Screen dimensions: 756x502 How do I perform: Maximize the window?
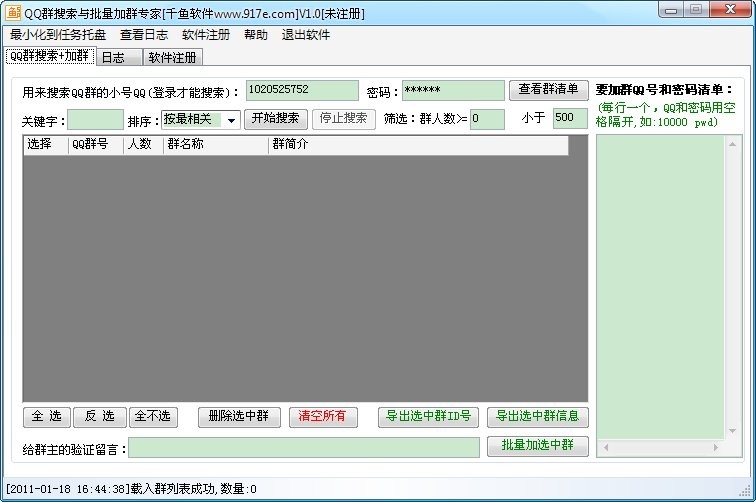pyautogui.click(x=696, y=10)
